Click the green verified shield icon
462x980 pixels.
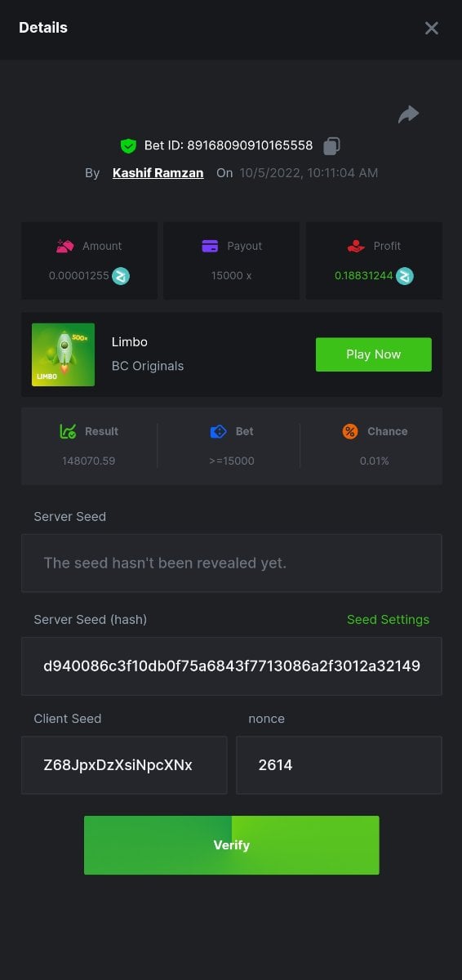[128, 146]
